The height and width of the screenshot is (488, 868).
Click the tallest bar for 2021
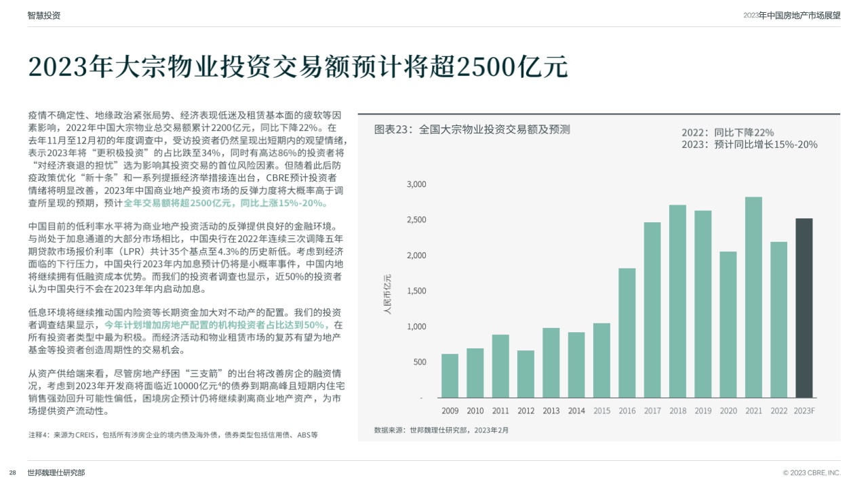pyautogui.click(x=753, y=297)
